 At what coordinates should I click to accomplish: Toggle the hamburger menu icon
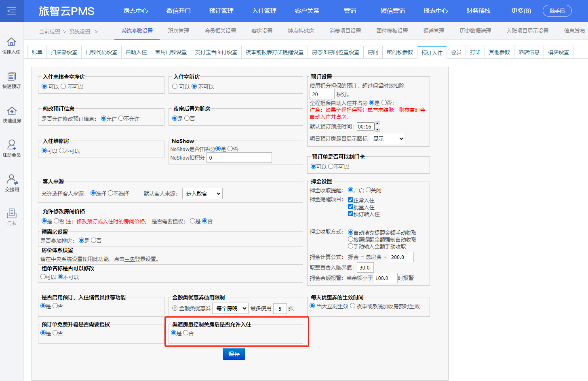[x=12, y=11]
